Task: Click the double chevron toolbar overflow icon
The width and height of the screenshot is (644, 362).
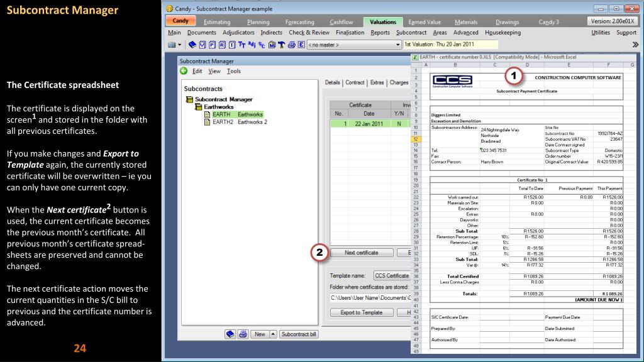Action: coord(635,45)
